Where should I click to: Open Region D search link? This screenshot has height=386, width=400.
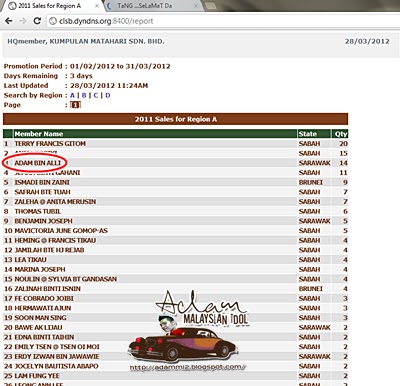(x=108, y=95)
